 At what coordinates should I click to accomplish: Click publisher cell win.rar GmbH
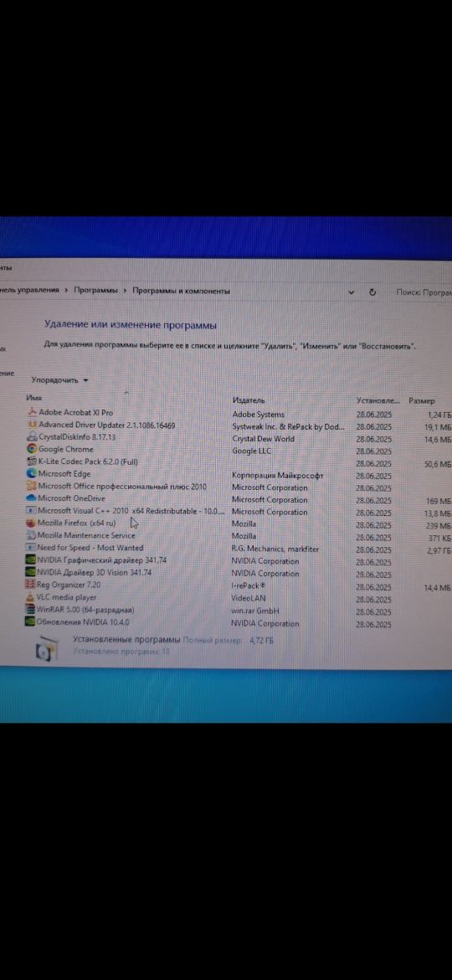(x=254, y=611)
